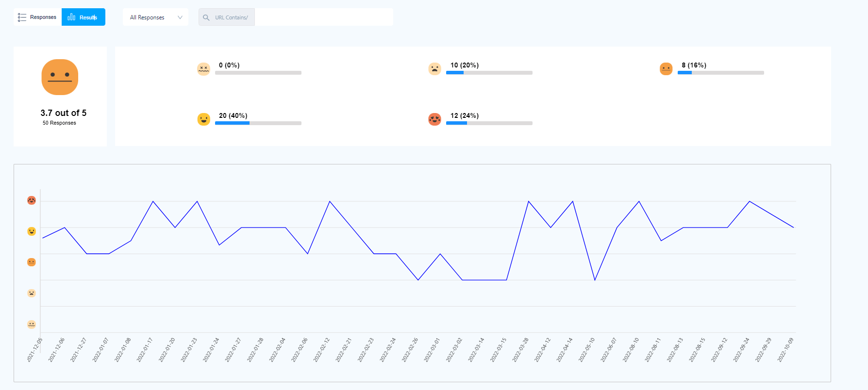868x390 pixels.
Task: Click the neutral face emoji at 8 (16%)
Action: coord(666,69)
